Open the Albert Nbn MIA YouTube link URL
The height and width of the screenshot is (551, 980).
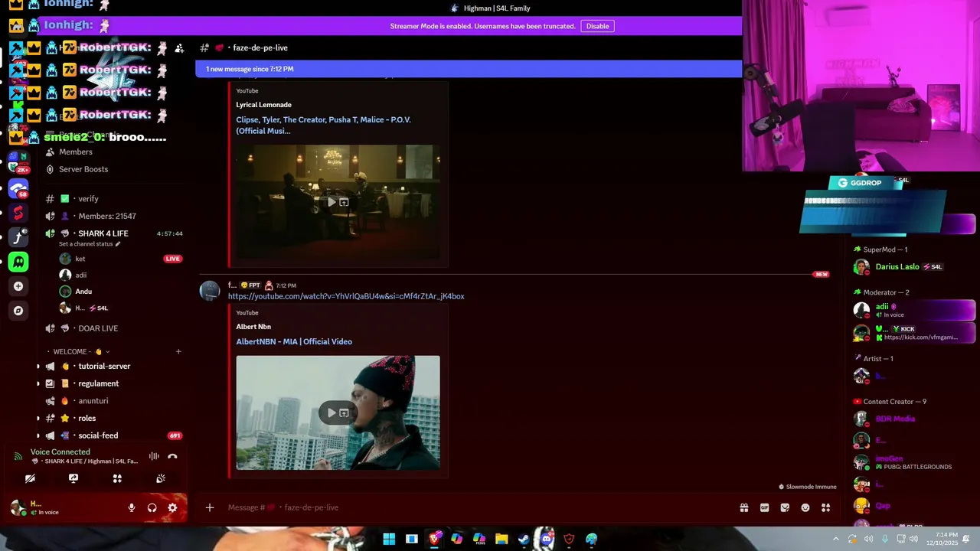346,296
